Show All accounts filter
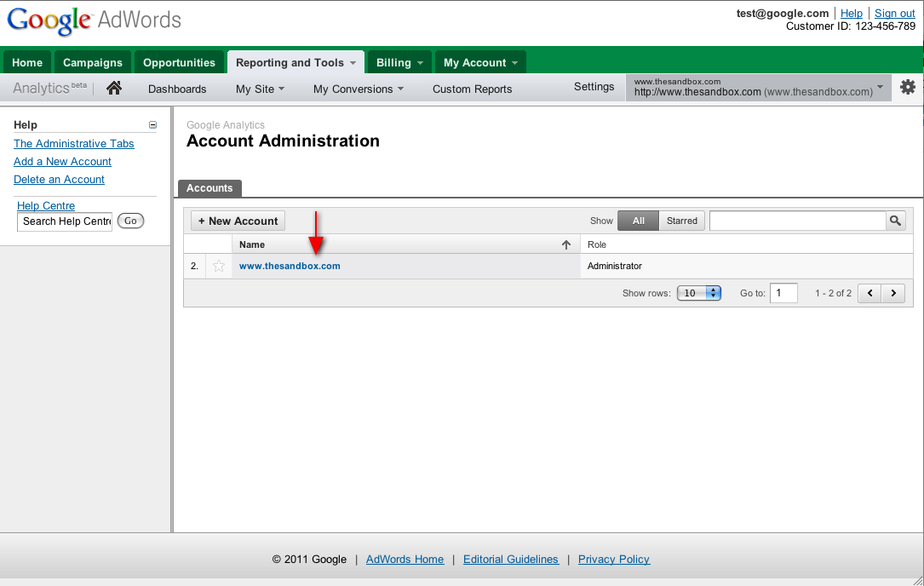 click(638, 221)
